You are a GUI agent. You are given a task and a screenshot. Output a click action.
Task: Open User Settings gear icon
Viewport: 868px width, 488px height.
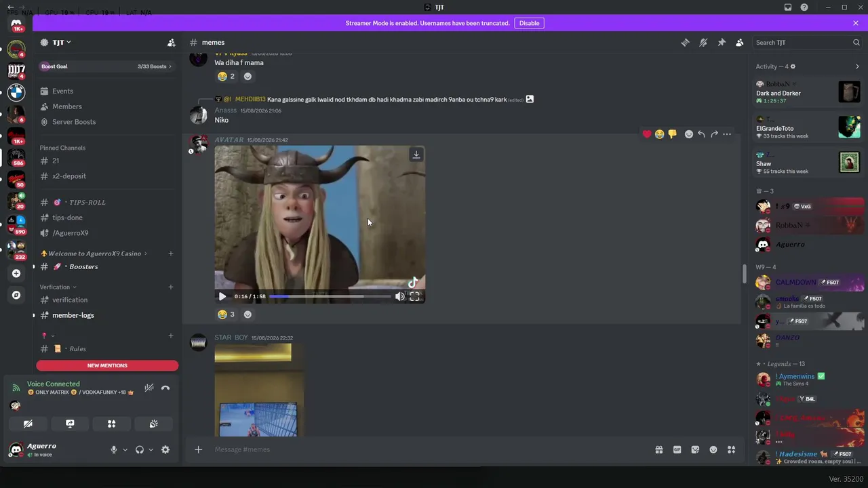pos(165,449)
